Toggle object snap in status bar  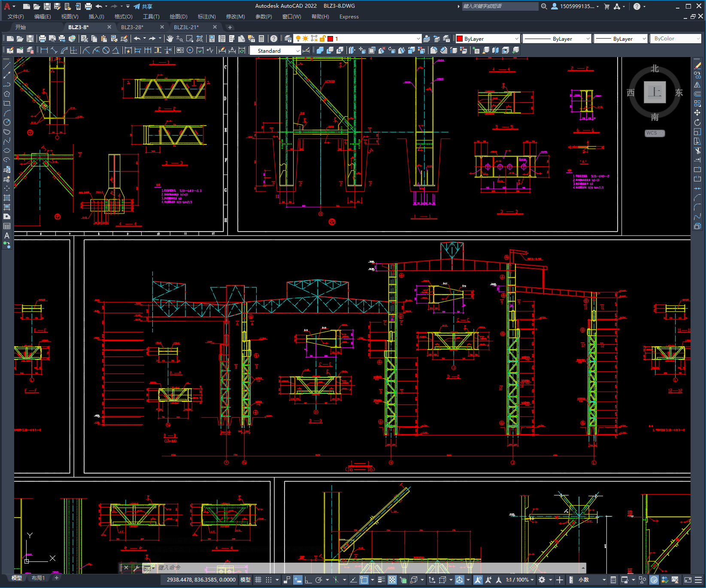[364, 580]
